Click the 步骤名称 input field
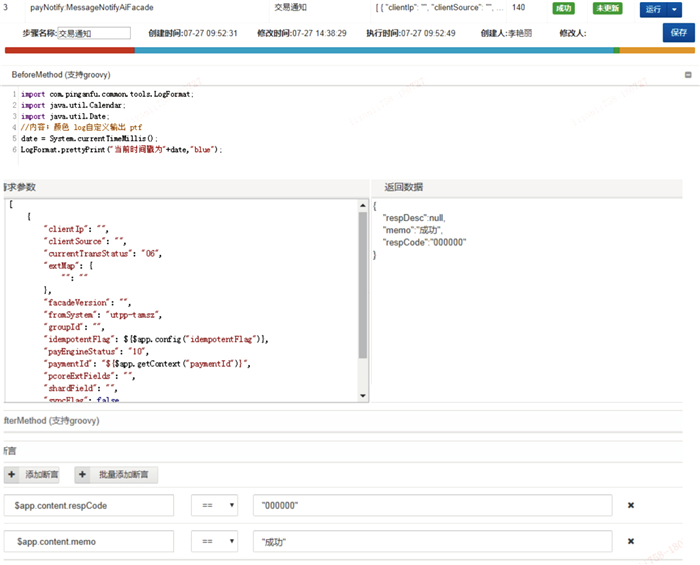Viewport: 700px width, 565px height. point(93,33)
